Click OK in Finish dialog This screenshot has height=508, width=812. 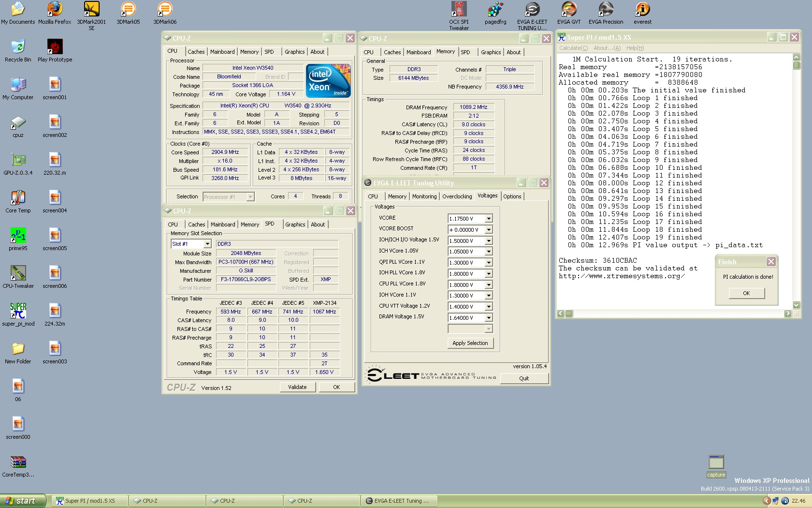pyautogui.click(x=746, y=293)
